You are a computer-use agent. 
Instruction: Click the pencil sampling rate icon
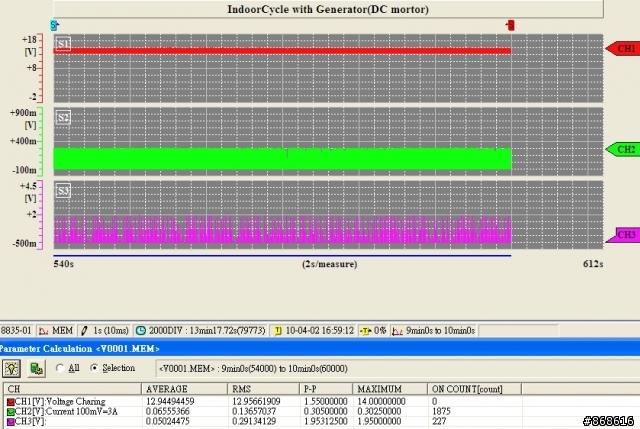tap(84, 331)
